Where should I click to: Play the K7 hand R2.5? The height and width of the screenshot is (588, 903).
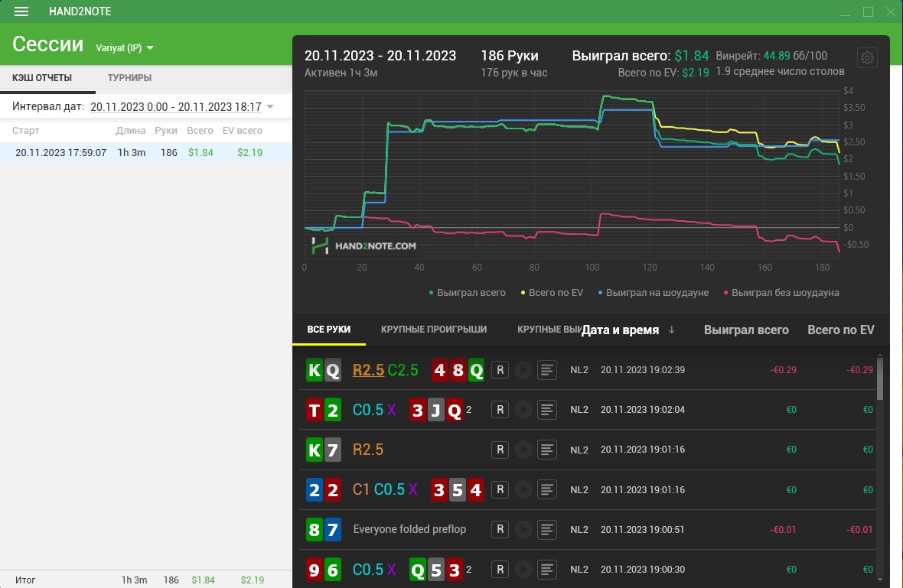point(523,450)
